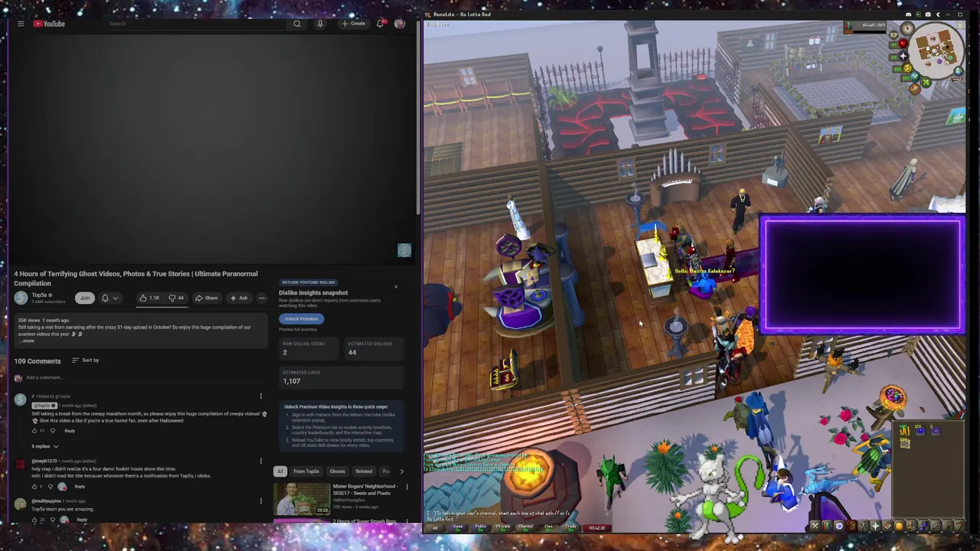Open Preview full analytics link

point(299,329)
